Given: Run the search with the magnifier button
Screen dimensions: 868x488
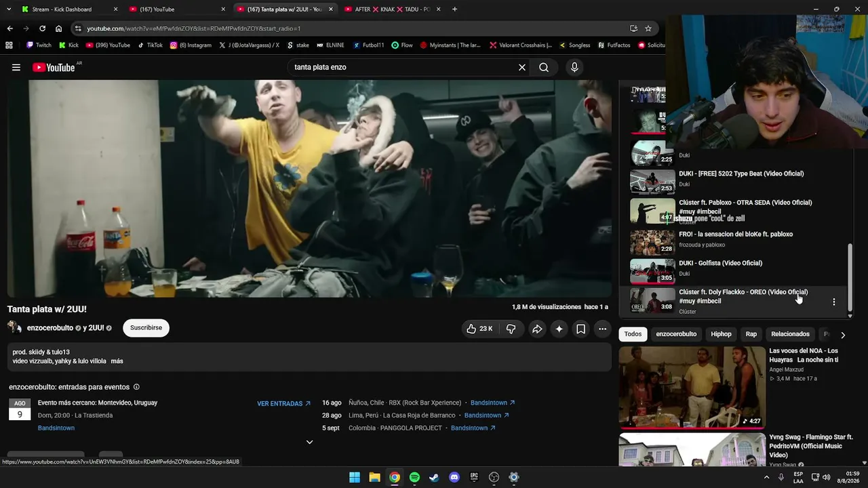Looking at the screenshot, I should click(544, 67).
